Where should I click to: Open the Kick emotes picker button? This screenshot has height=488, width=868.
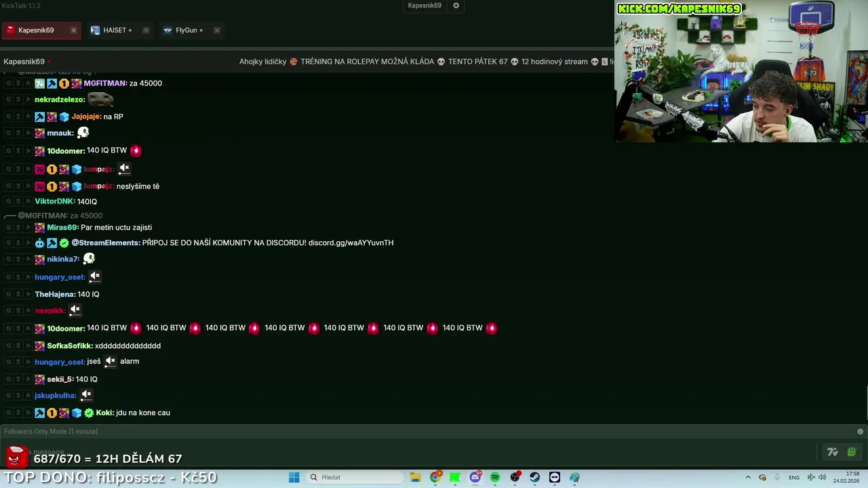pyautogui.click(x=852, y=452)
